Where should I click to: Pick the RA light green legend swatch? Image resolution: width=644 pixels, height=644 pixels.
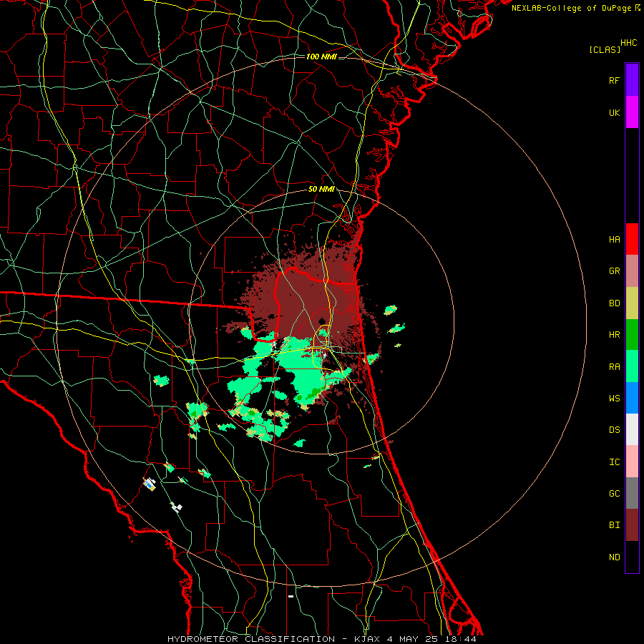pyautogui.click(x=632, y=366)
